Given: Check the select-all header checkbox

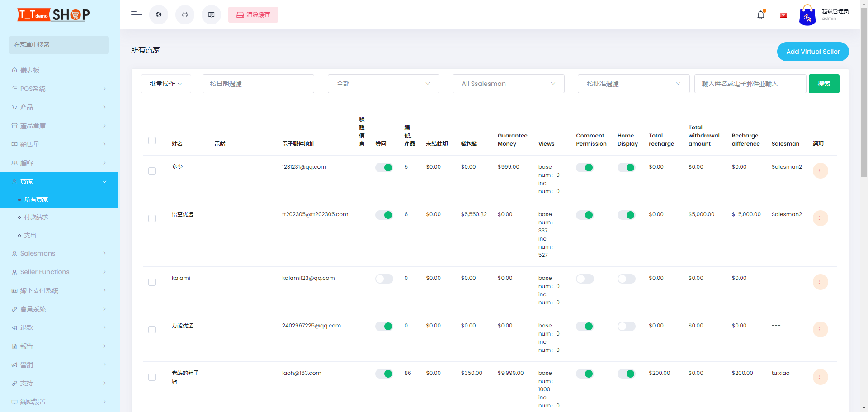Looking at the screenshot, I should pyautogui.click(x=152, y=141).
